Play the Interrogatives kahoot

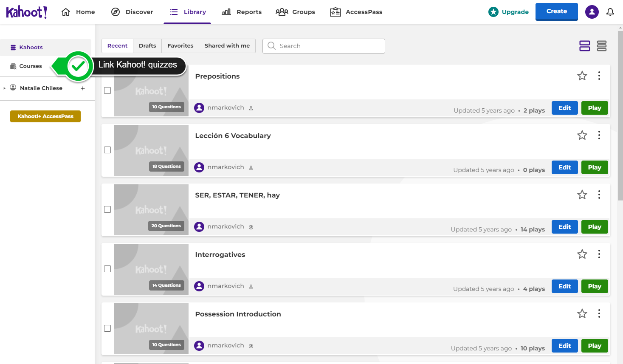(594, 286)
